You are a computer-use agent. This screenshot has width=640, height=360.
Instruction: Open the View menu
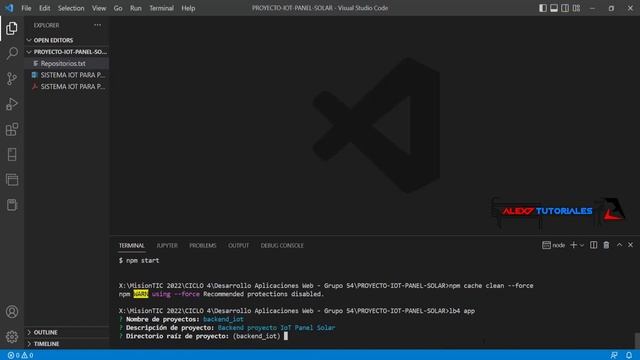point(99,8)
